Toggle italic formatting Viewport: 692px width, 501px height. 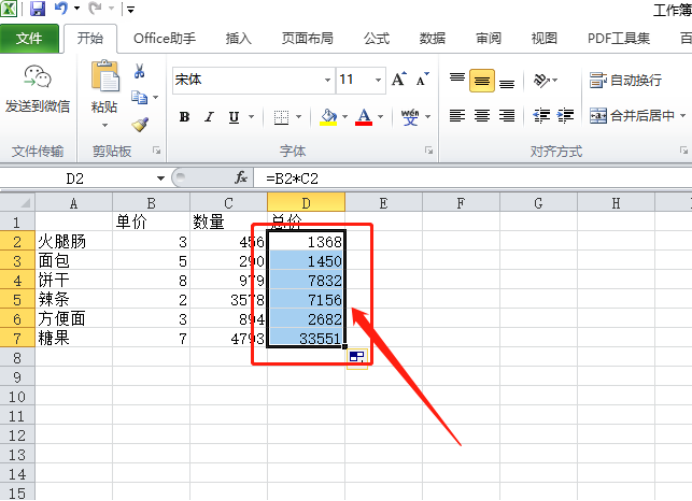(x=209, y=117)
